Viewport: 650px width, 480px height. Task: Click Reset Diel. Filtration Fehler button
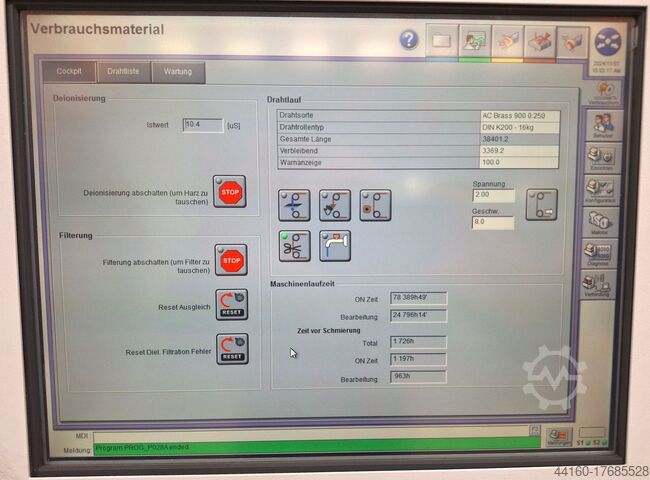pyautogui.click(x=231, y=349)
